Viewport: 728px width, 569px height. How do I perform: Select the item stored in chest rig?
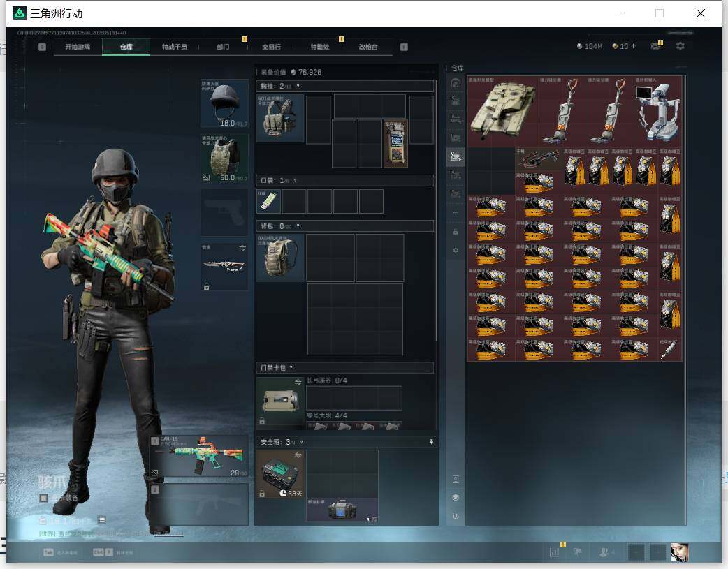click(x=395, y=143)
